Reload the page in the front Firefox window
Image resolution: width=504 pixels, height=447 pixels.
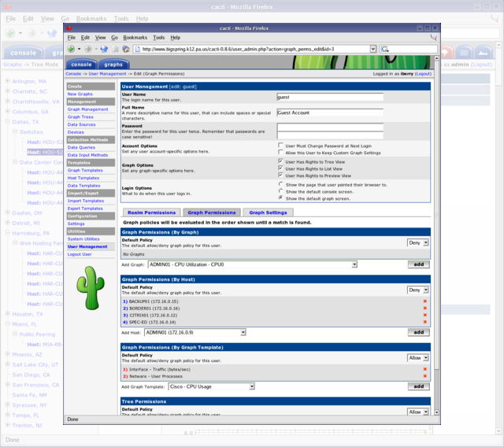point(104,49)
